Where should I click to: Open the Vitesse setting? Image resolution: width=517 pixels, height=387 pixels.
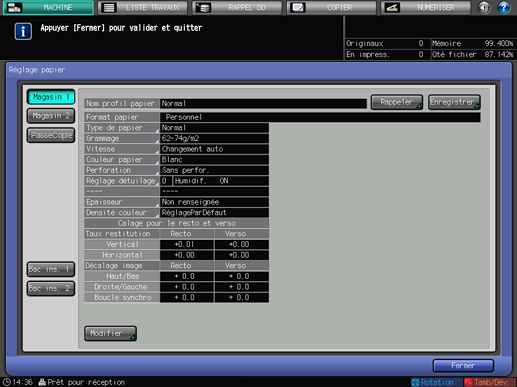coord(122,149)
